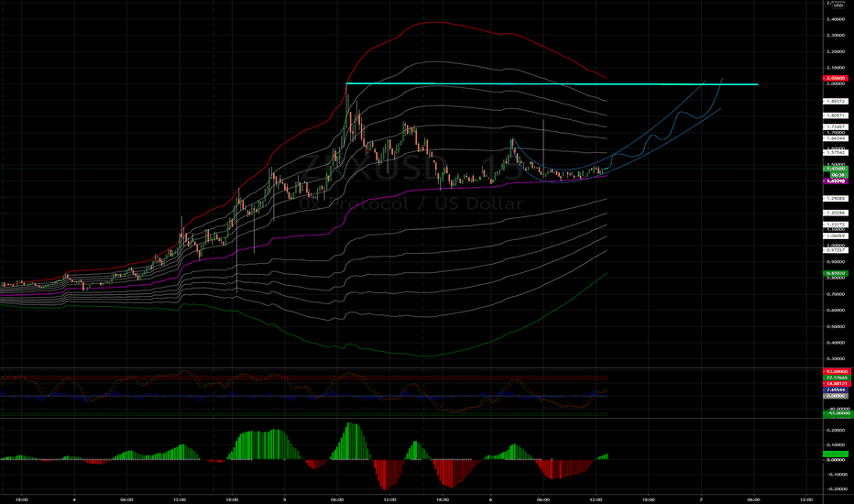Click the 2.30000 price axis label
This screenshot has height=504, width=854.
(836, 36)
